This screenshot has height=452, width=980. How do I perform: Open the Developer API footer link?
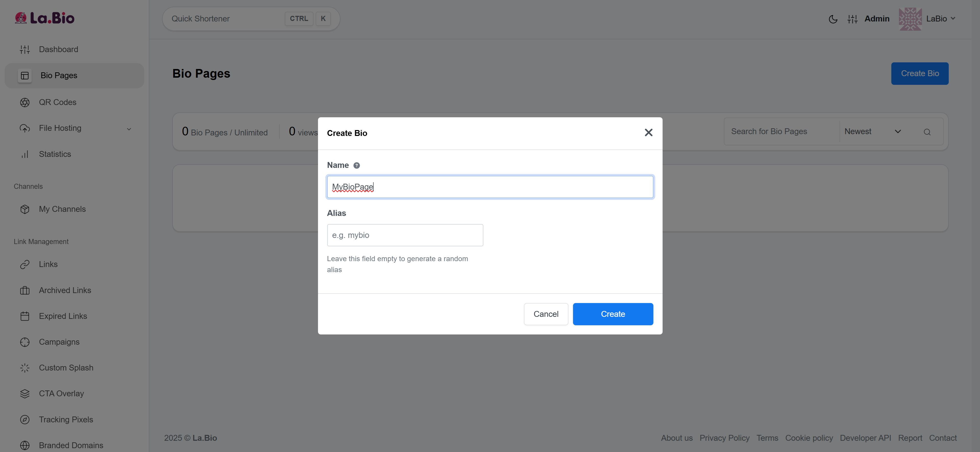pos(865,438)
